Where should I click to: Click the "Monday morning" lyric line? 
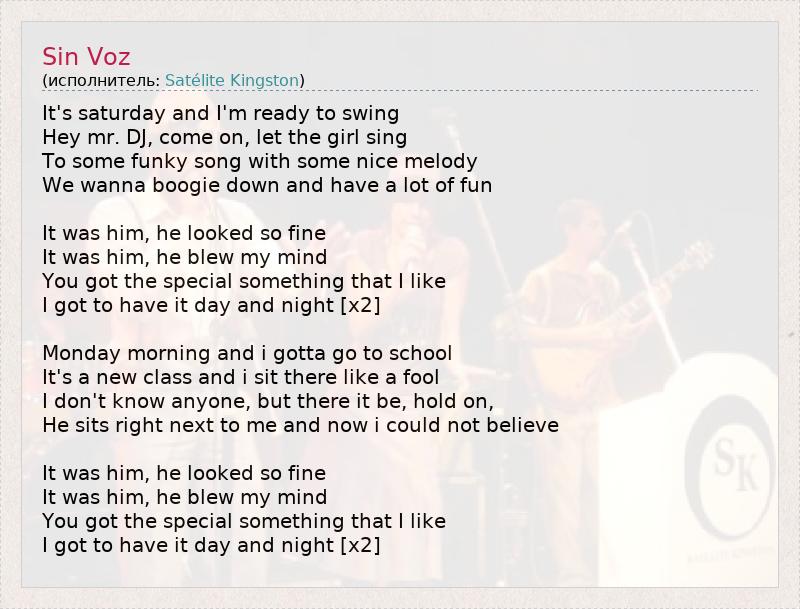[247, 353]
